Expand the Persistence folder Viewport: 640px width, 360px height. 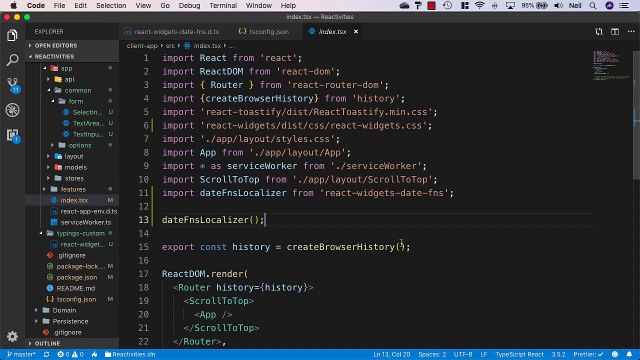(x=72, y=321)
